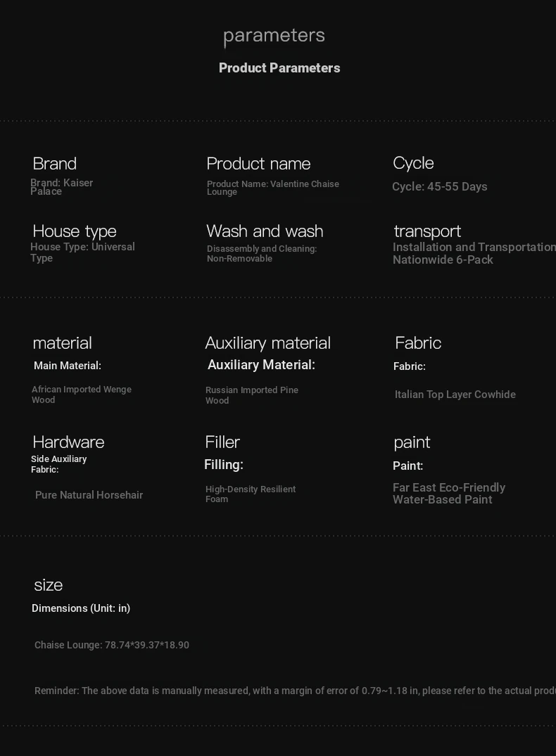
Task: Click the 'Product Parameters' subtitle
Action: click(x=279, y=68)
